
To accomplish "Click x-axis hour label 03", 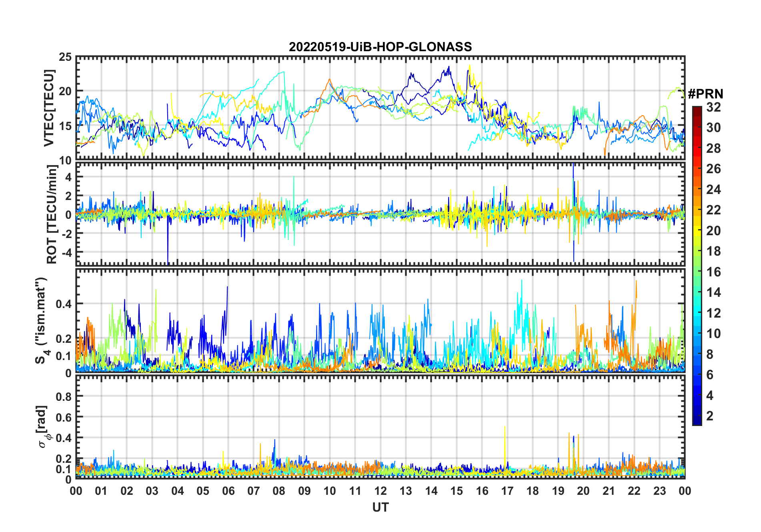I will click(x=152, y=491).
